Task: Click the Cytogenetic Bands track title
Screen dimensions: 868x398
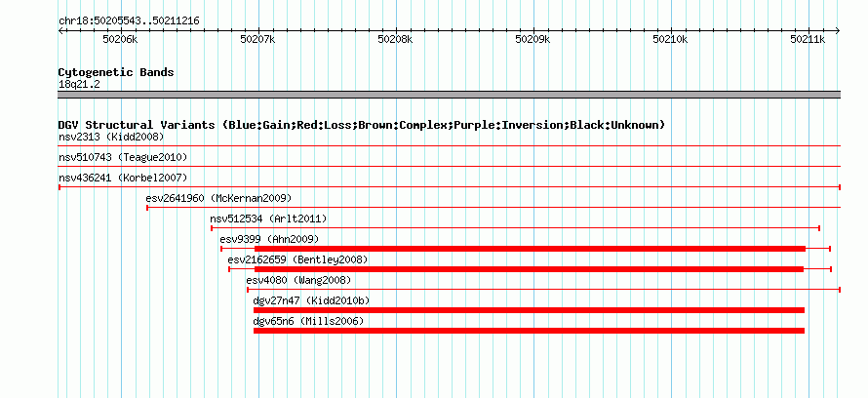Action: point(116,72)
